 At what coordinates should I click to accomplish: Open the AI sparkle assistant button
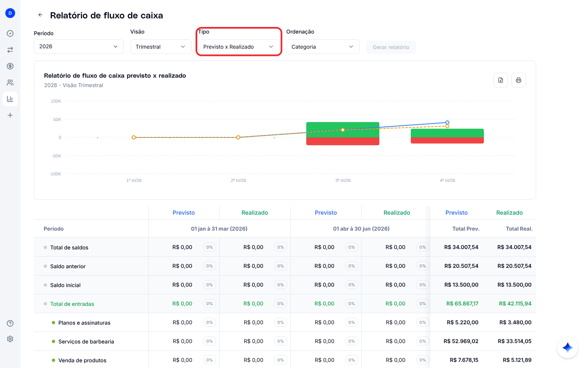click(x=568, y=348)
